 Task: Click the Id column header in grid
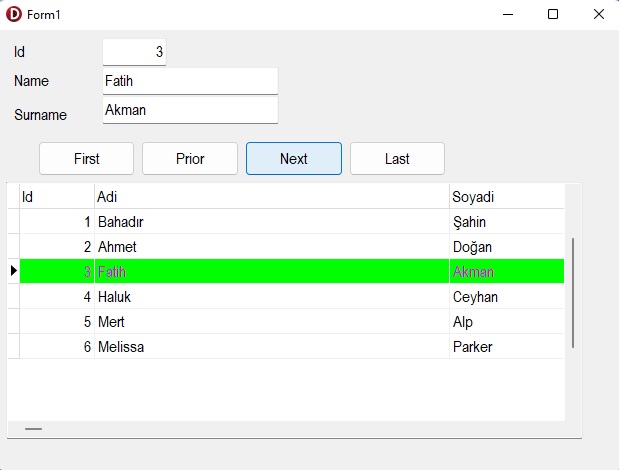coord(57,196)
